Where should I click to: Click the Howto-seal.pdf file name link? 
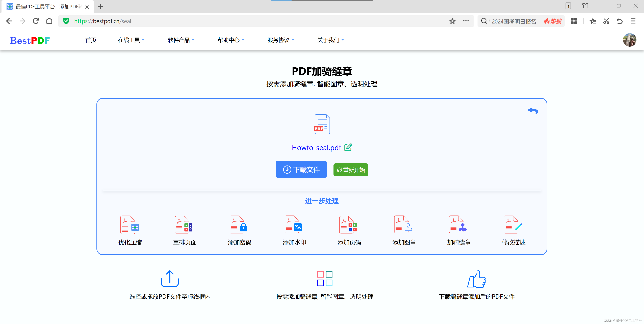[316, 148]
